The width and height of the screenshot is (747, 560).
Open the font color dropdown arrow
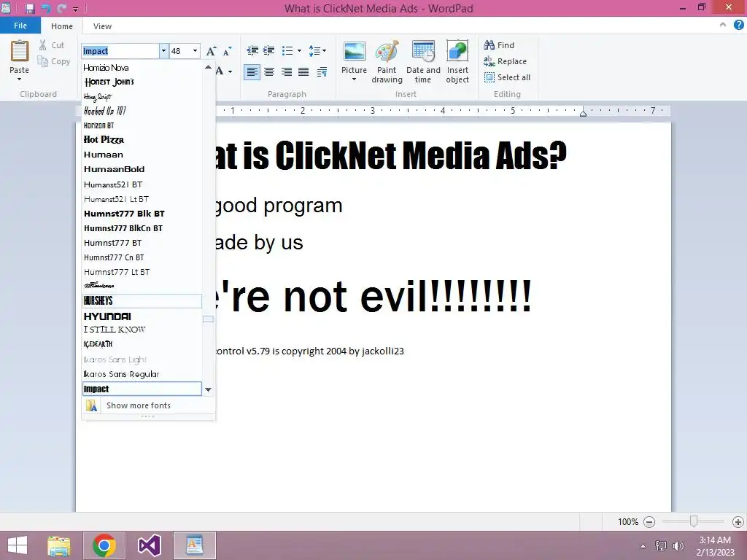tap(230, 72)
